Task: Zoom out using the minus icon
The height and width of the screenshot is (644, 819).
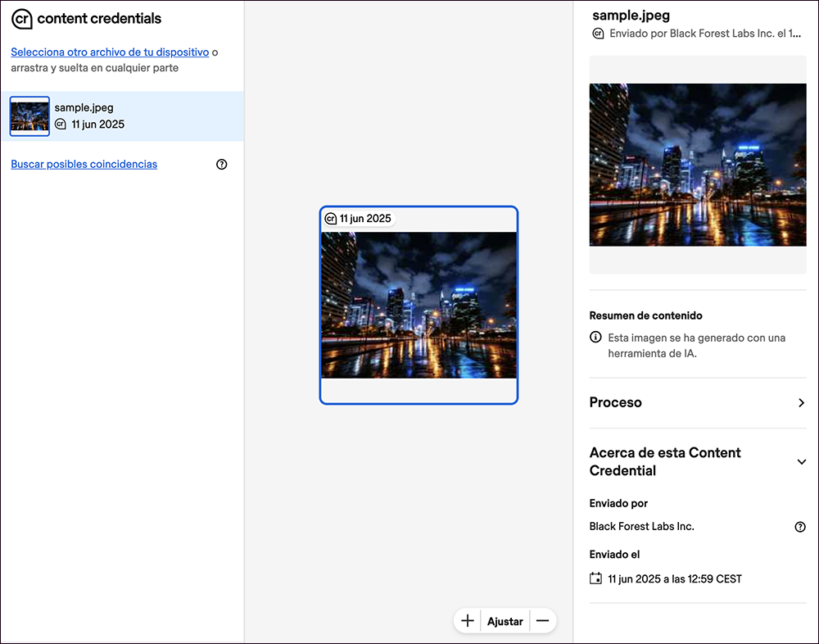Action: coord(542,620)
